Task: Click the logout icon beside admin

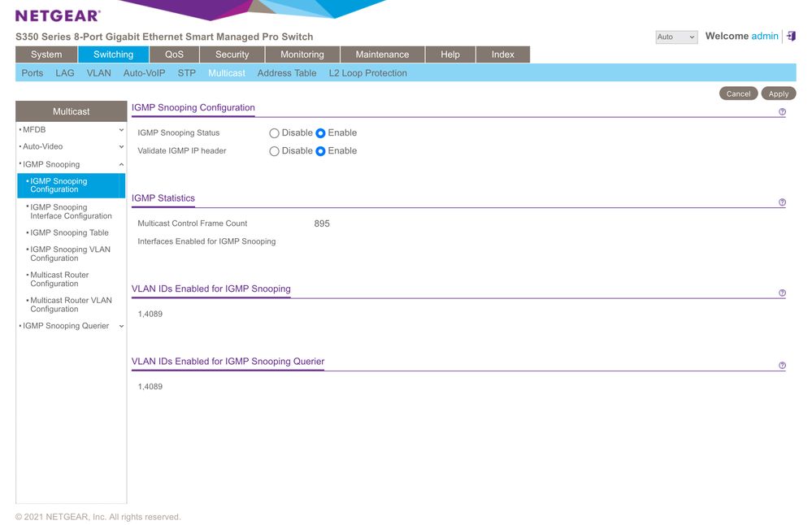Action: (792, 37)
